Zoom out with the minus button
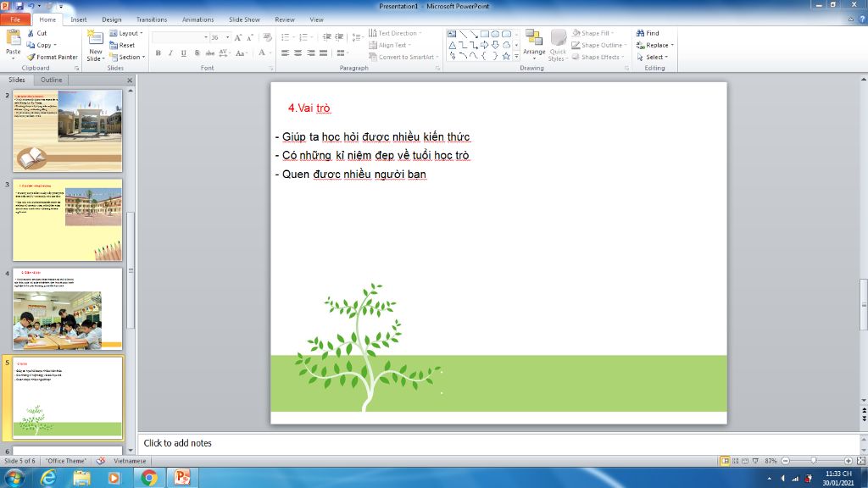The height and width of the screenshot is (488, 868). click(786, 461)
